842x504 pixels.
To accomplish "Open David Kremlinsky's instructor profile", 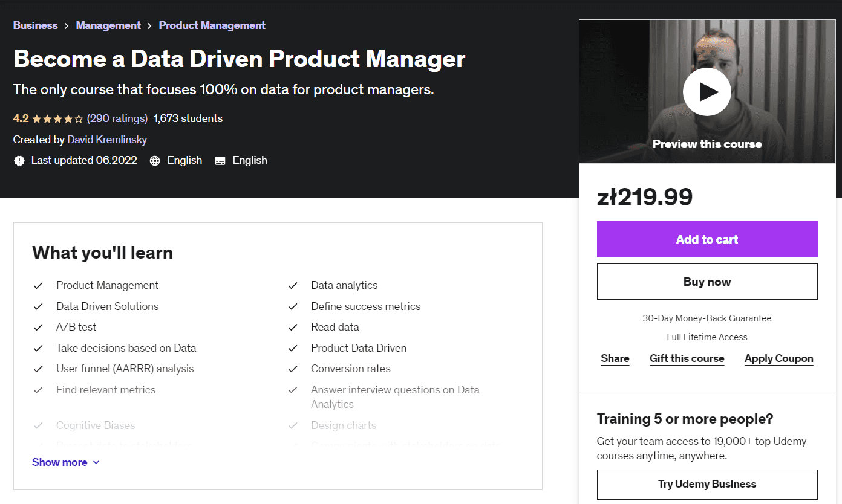I will point(107,140).
